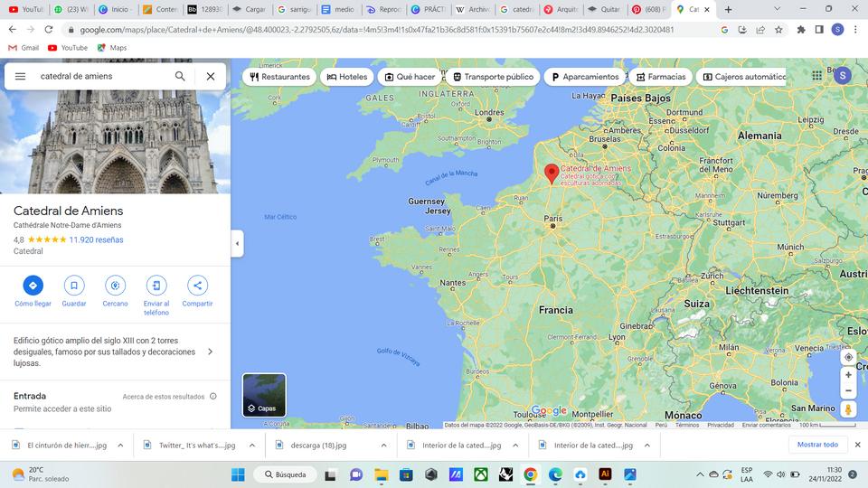Open info icon beside Acerca de estos resultados
Image resolution: width=868 pixels, height=488 pixels.
(213, 396)
